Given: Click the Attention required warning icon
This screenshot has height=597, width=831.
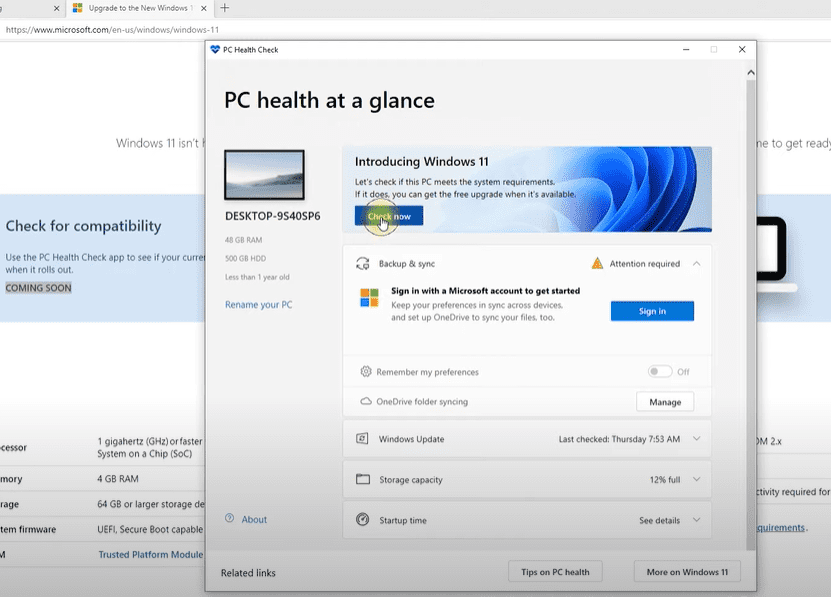Looking at the screenshot, I should click(x=597, y=264).
